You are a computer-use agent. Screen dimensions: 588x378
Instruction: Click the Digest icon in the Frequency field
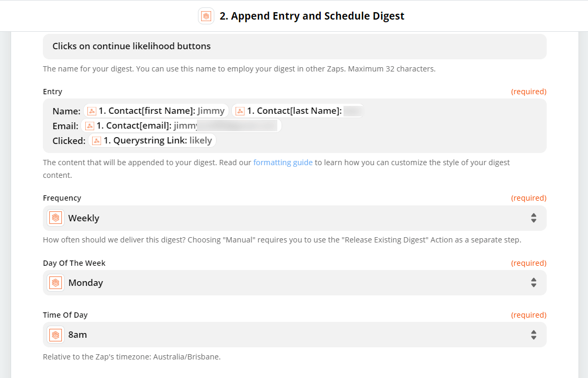[x=56, y=218]
